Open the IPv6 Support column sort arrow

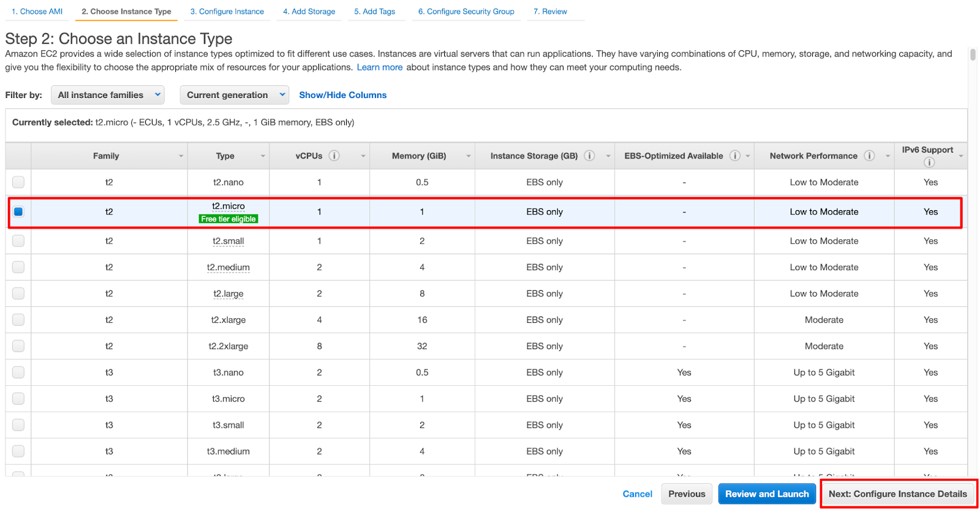click(961, 156)
